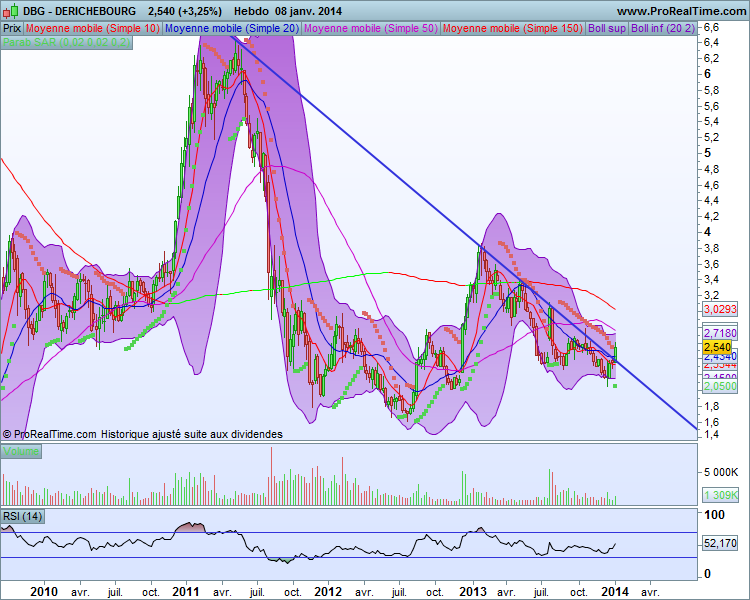The height and width of the screenshot is (600, 750).
Task: Click the 2014 year label on time axis
Action: 615,592
